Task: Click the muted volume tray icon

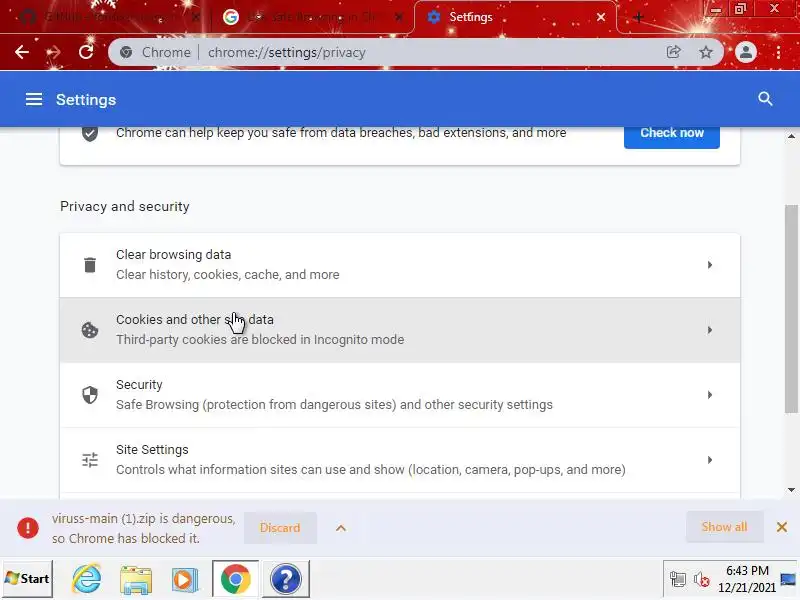Action: pos(702,580)
